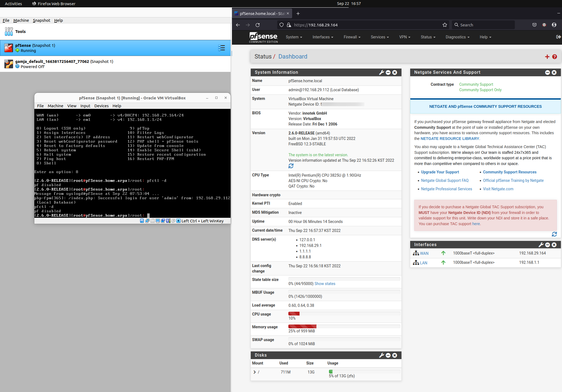Open the Snapshot menu in VirtualBox Manager
The image size is (562, 392).
41,20
